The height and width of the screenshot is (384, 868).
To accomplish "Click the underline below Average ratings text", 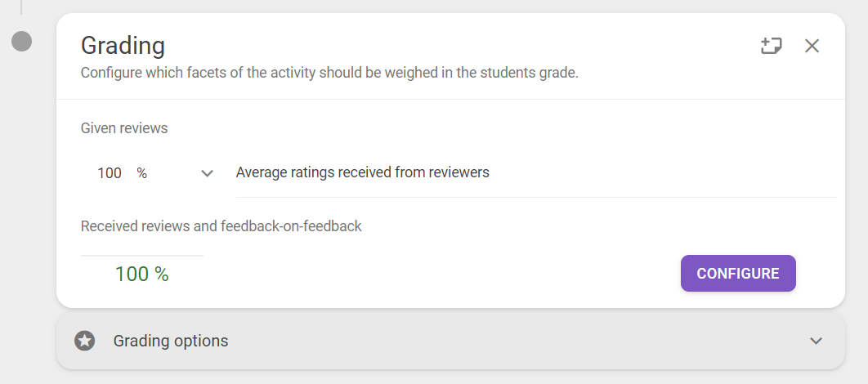I will point(536,197).
